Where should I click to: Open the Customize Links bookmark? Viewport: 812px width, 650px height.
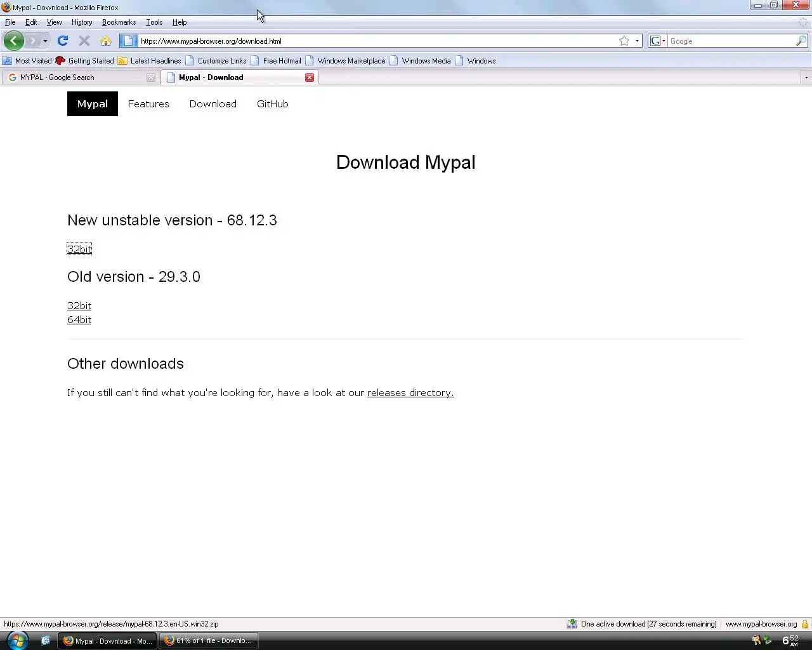click(x=216, y=61)
